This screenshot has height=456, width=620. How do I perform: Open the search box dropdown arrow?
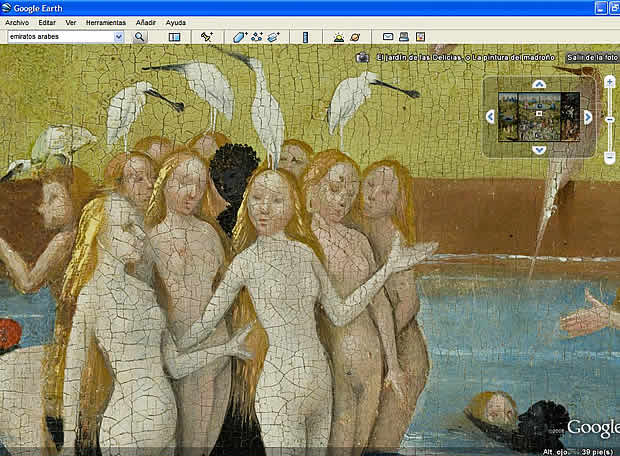coord(119,37)
